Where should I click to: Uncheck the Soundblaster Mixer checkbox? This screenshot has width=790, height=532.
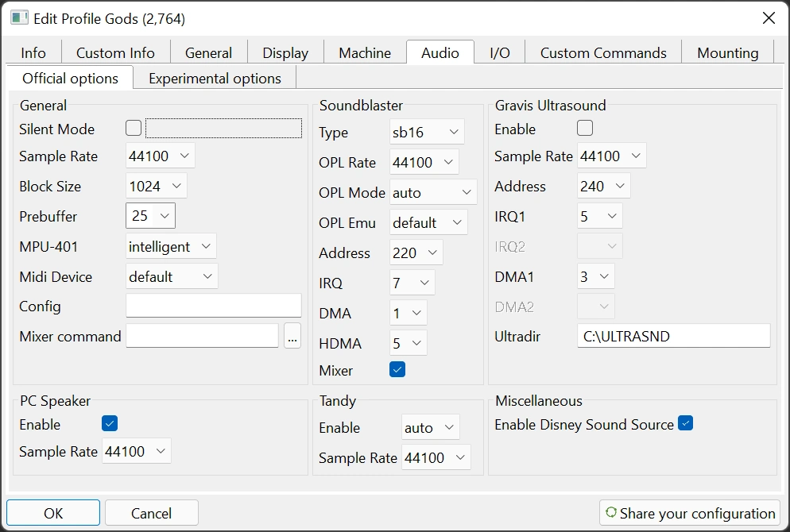coord(397,369)
